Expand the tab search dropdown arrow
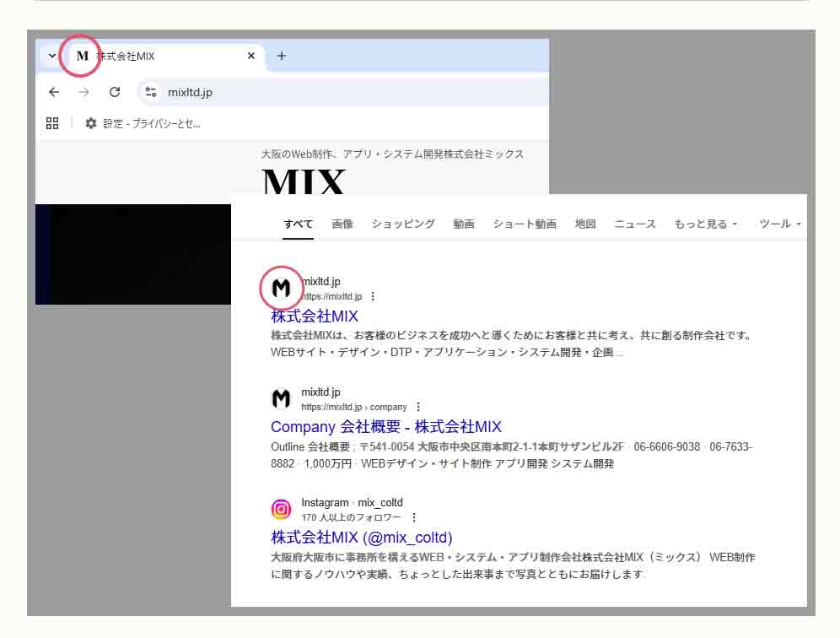The height and width of the screenshot is (638, 840). [x=52, y=56]
